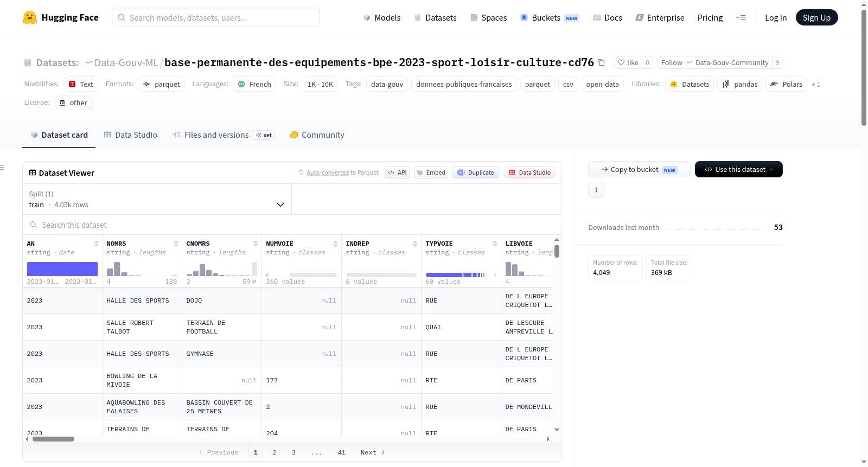Open the API button in viewer
868x467 pixels.
[397, 172]
